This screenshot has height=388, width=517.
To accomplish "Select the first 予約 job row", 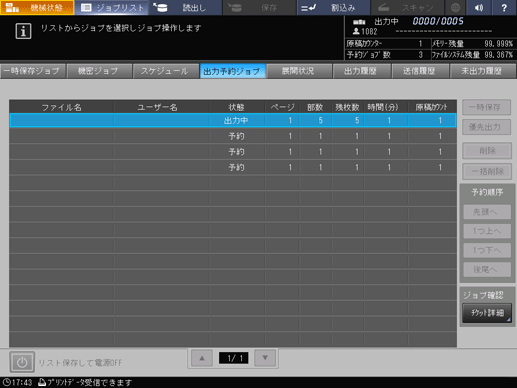I will click(233, 136).
